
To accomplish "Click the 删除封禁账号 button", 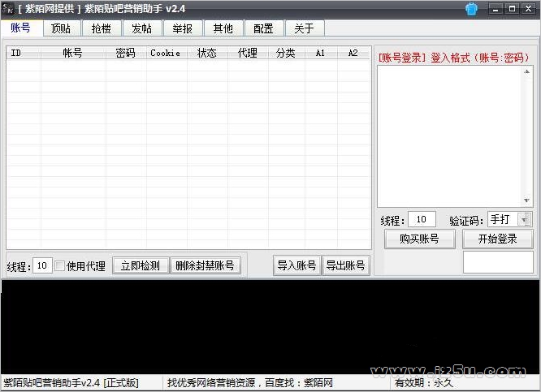I will click(205, 265).
